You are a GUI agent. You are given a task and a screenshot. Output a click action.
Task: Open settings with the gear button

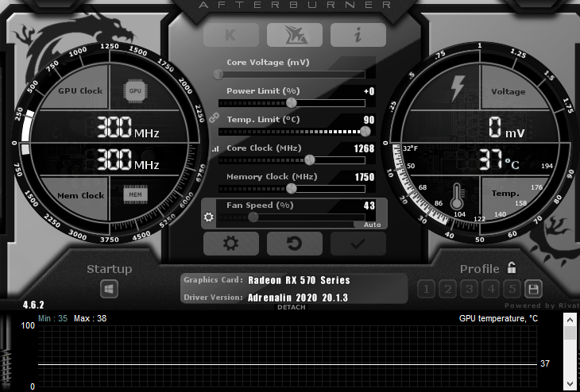pyautogui.click(x=231, y=244)
